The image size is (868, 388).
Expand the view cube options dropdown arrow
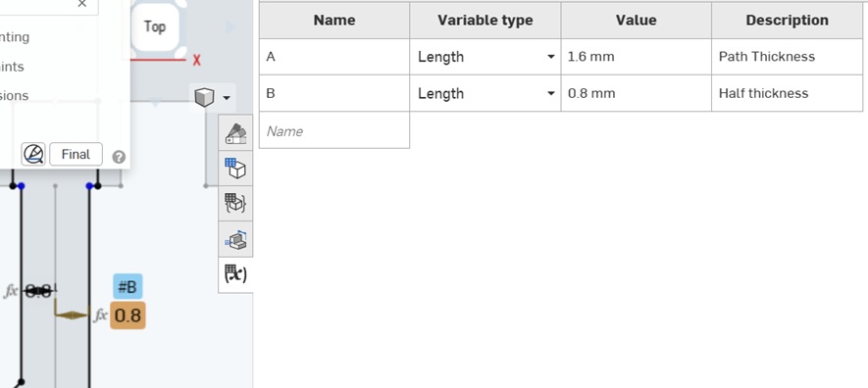[x=226, y=98]
